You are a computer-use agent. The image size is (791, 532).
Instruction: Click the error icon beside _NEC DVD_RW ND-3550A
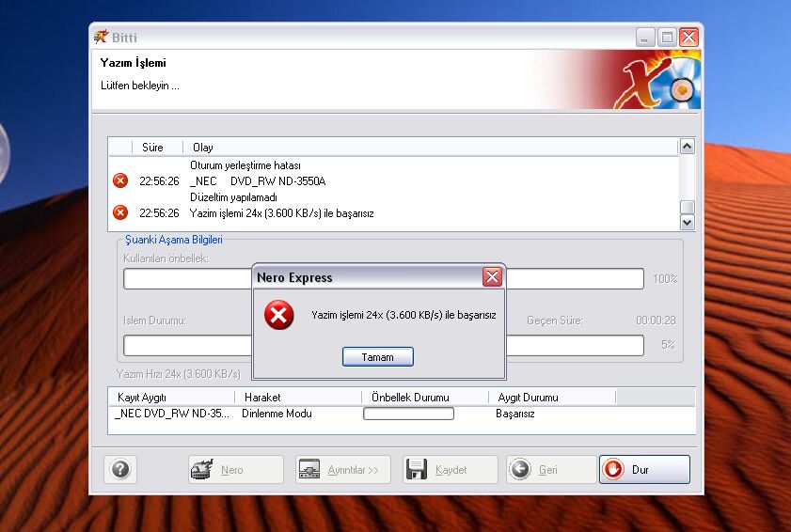pos(120,180)
